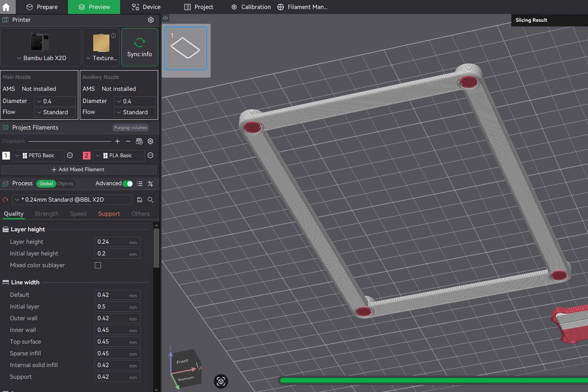Viewport: 588px width, 392px height.
Task: Click the Front face of view cube
Action: [x=183, y=361]
